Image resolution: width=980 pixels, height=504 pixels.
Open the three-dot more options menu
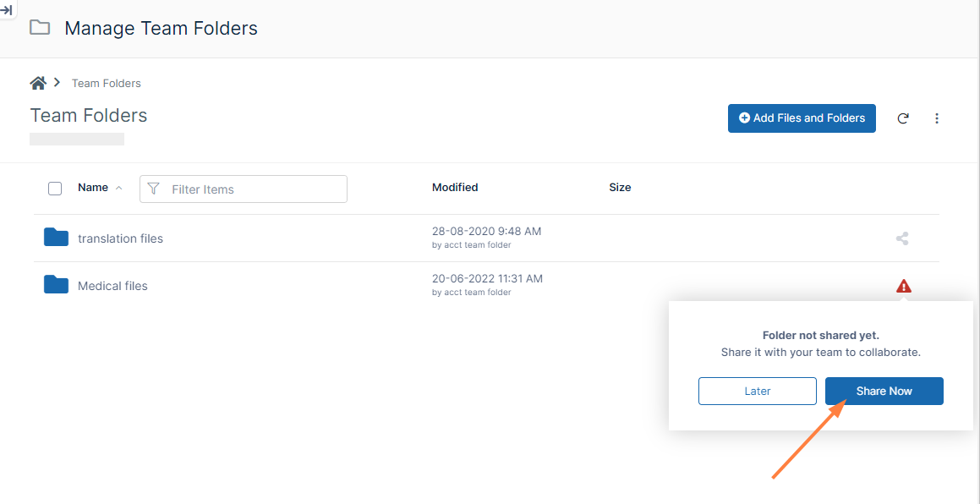click(x=937, y=118)
